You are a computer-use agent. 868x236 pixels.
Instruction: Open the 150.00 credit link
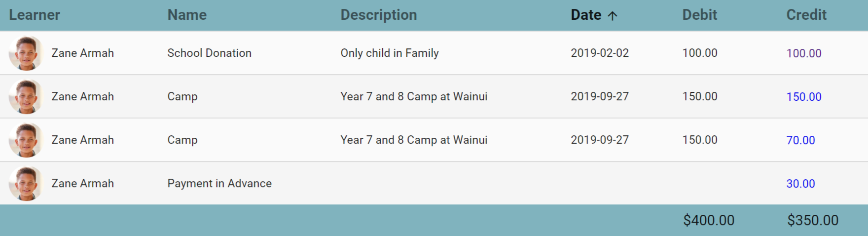pyautogui.click(x=803, y=97)
